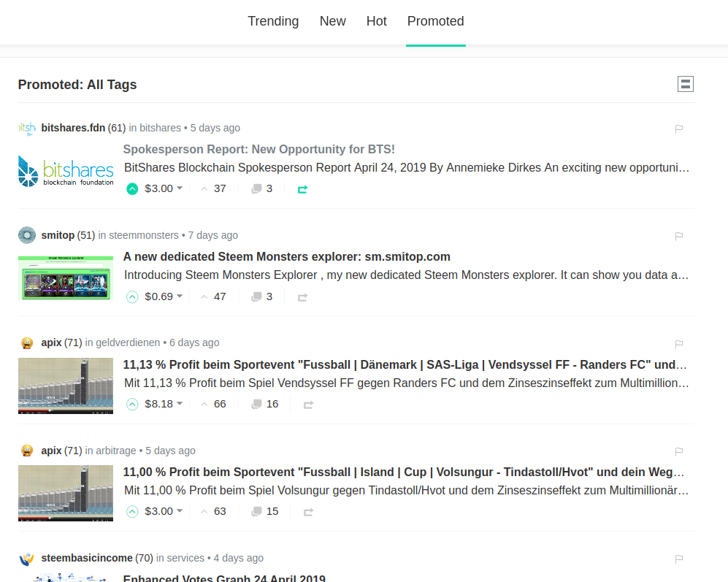Select the list layout icon top right

685,83
